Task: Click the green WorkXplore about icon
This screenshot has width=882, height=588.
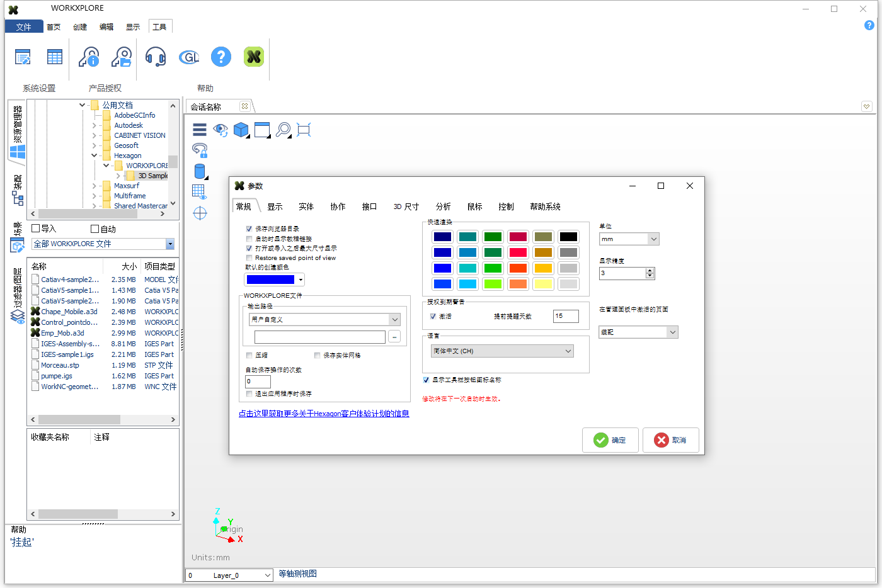Action: (254, 57)
